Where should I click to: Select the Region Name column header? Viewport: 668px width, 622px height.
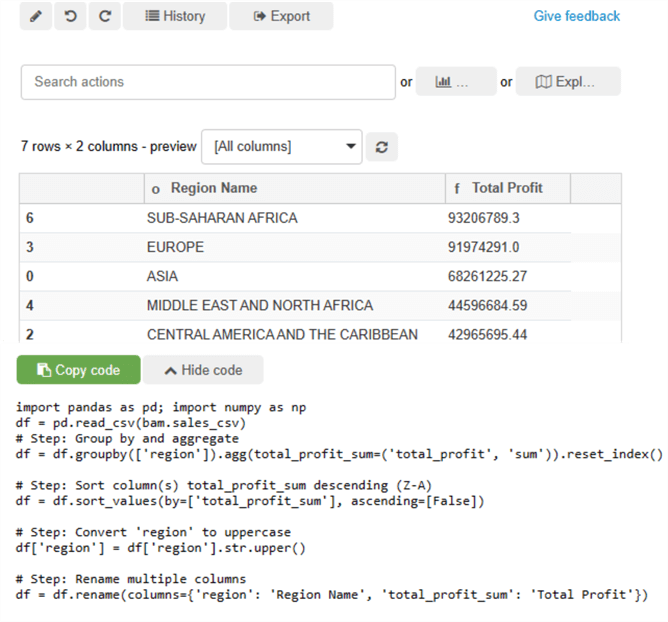tap(213, 188)
